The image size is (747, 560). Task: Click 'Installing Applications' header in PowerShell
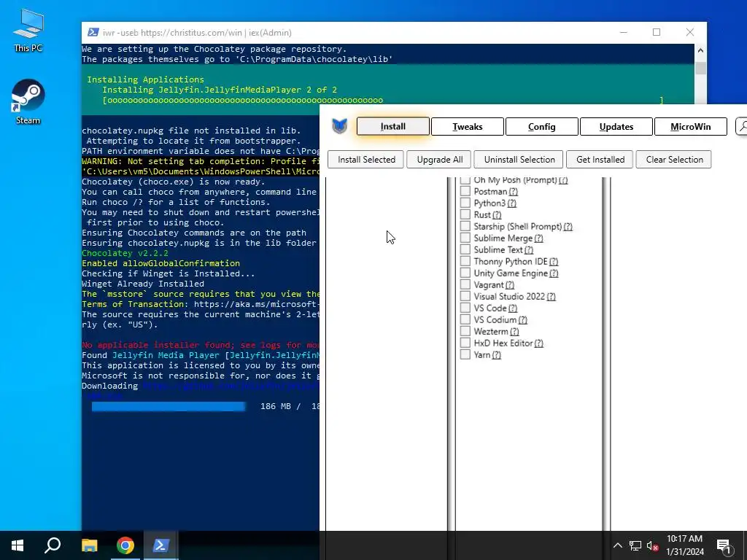145,79
